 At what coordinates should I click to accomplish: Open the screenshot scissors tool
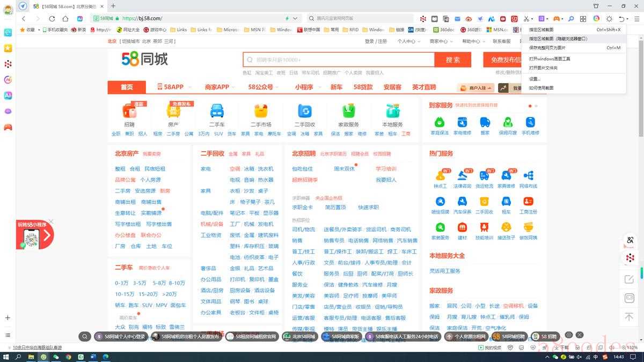pos(527,19)
